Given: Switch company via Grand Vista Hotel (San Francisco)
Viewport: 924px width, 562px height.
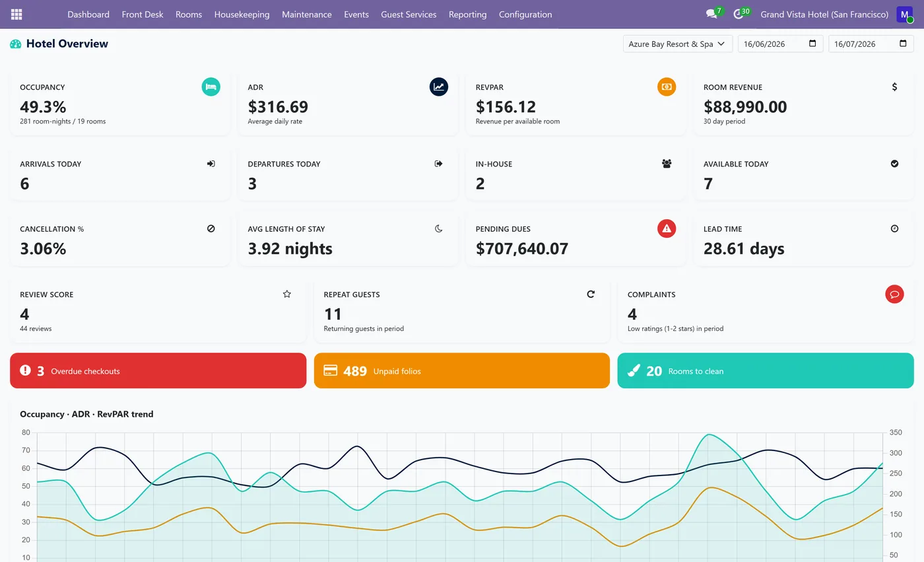Looking at the screenshot, I should point(824,14).
